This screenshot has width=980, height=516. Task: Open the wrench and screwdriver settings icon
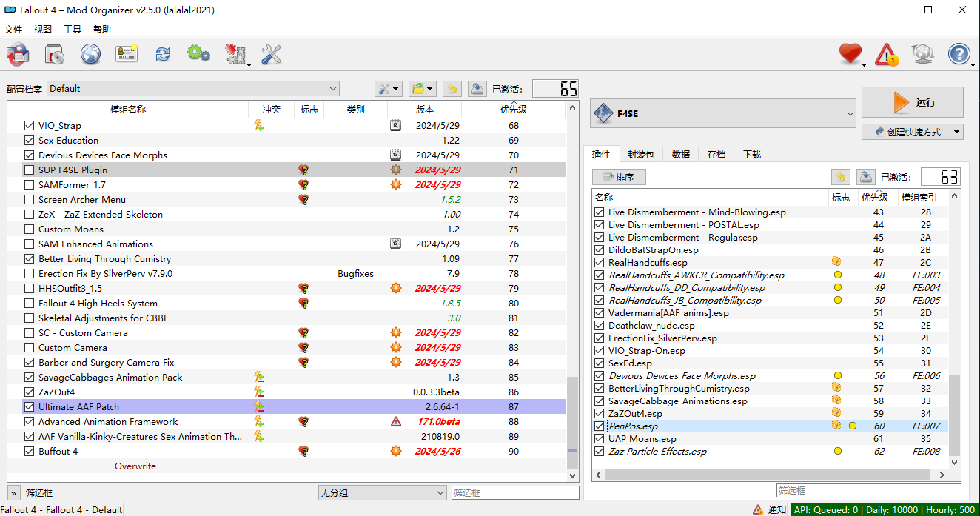272,54
